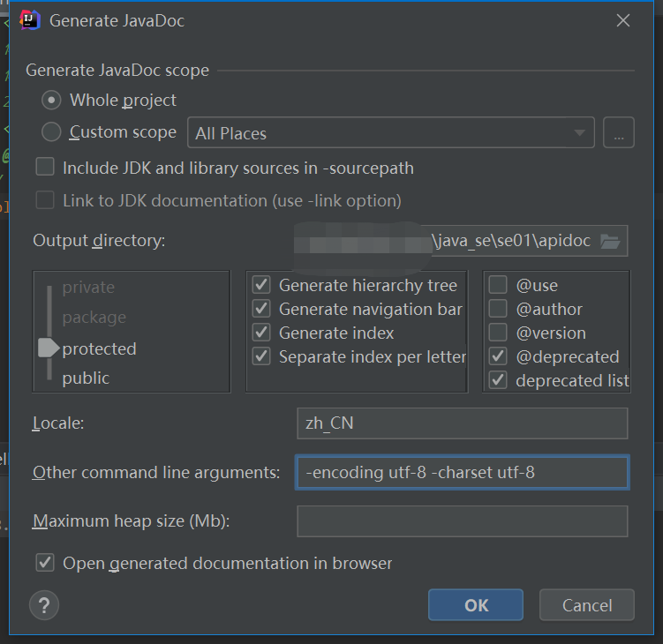663x644 pixels.
Task: Select the Custom scope radio button
Action: pyautogui.click(x=51, y=131)
